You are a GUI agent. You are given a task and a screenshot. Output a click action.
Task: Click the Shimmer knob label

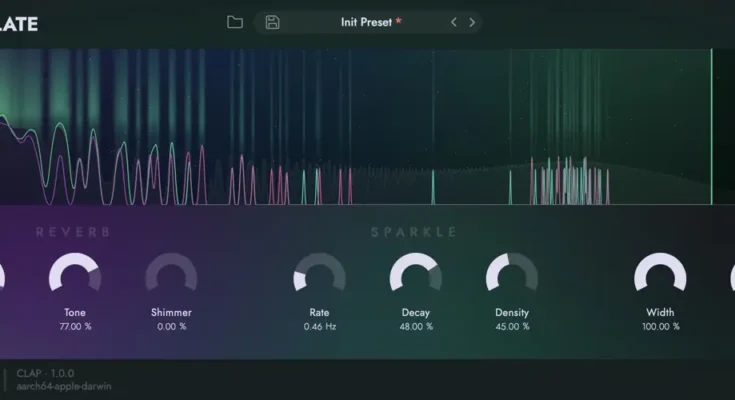[x=171, y=312]
